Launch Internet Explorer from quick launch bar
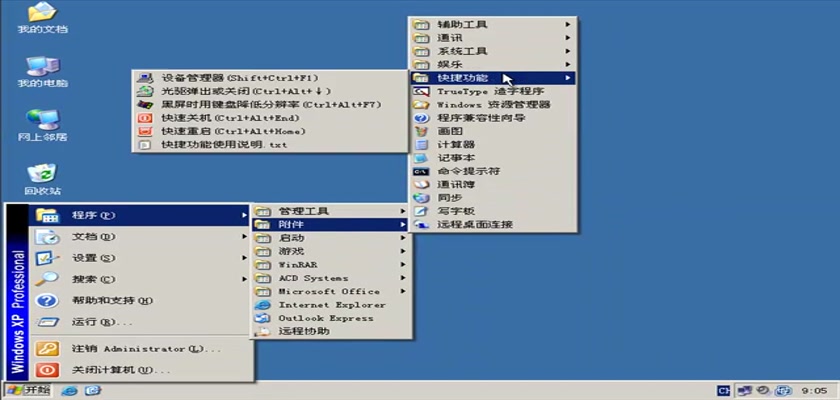Image resolution: width=840 pixels, height=400 pixels. coord(70,390)
